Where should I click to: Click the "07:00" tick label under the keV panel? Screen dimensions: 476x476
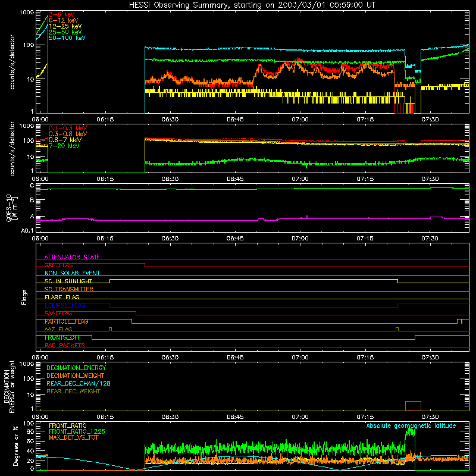[x=300, y=120]
